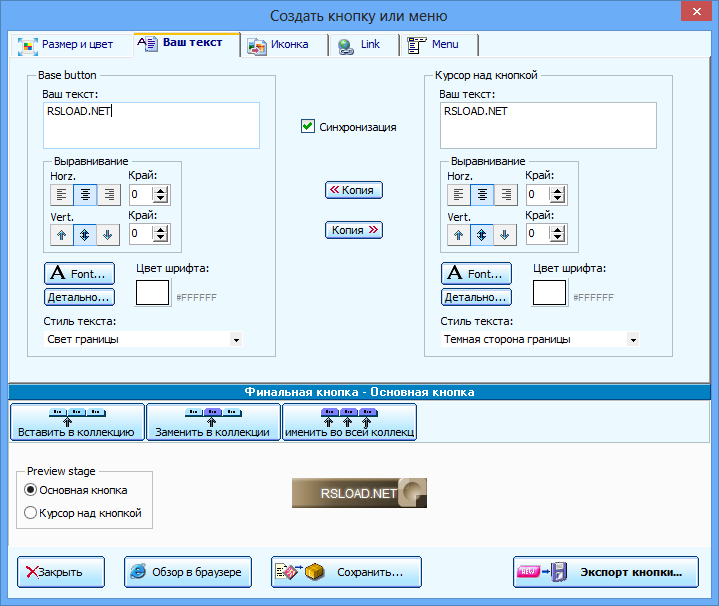
Task: Click Vert. Край number field in Курсор над кнопкой
Action: click(538, 234)
